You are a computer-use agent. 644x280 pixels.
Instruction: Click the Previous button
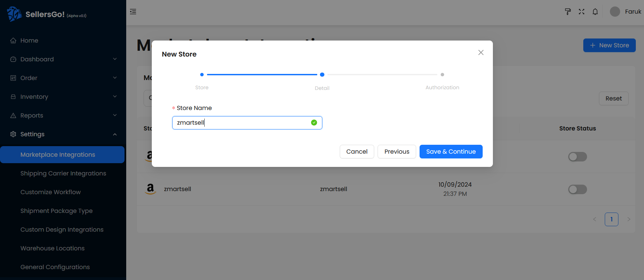point(396,152)
